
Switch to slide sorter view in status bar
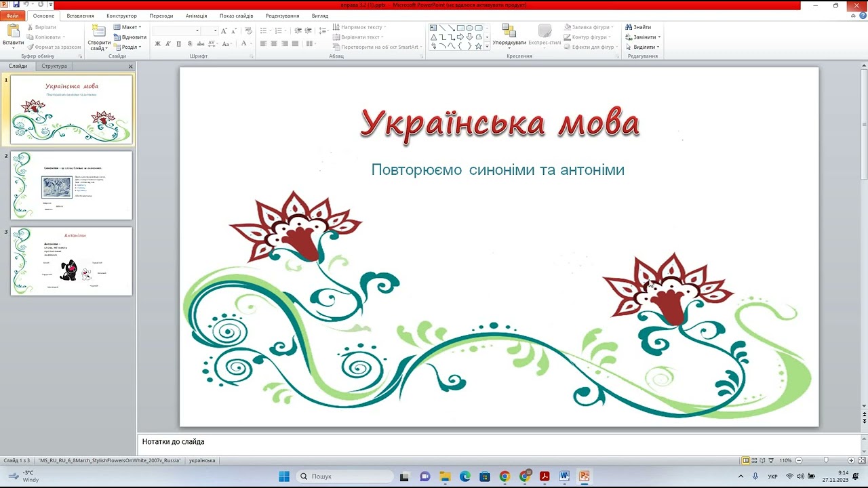[x=754, y=460]
